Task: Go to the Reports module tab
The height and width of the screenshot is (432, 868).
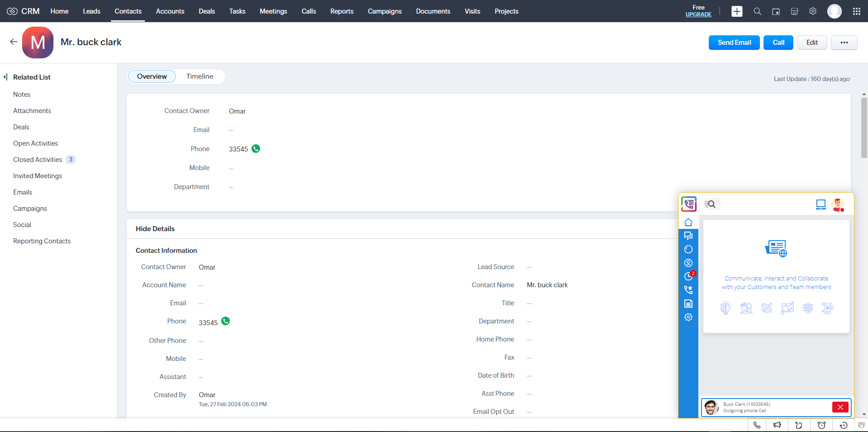Action: 342,11
